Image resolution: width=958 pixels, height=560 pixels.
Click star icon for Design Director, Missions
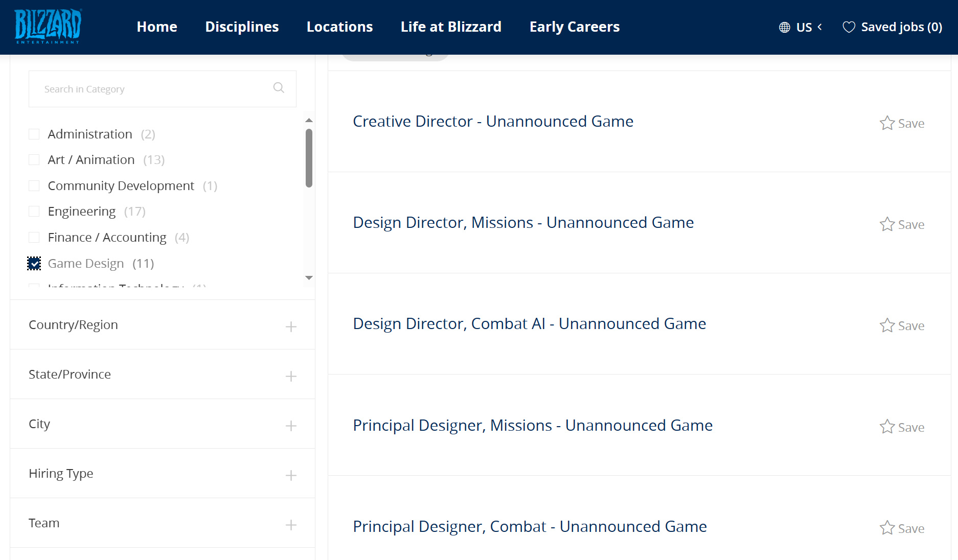coord(887,224)
